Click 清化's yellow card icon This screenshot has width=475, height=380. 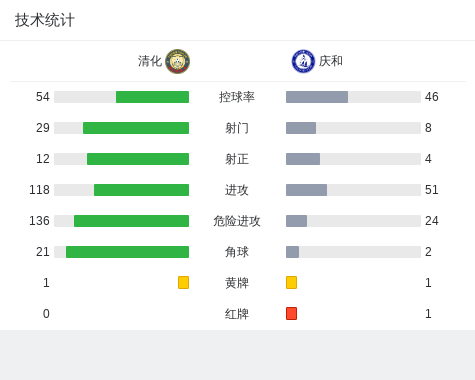183,282
